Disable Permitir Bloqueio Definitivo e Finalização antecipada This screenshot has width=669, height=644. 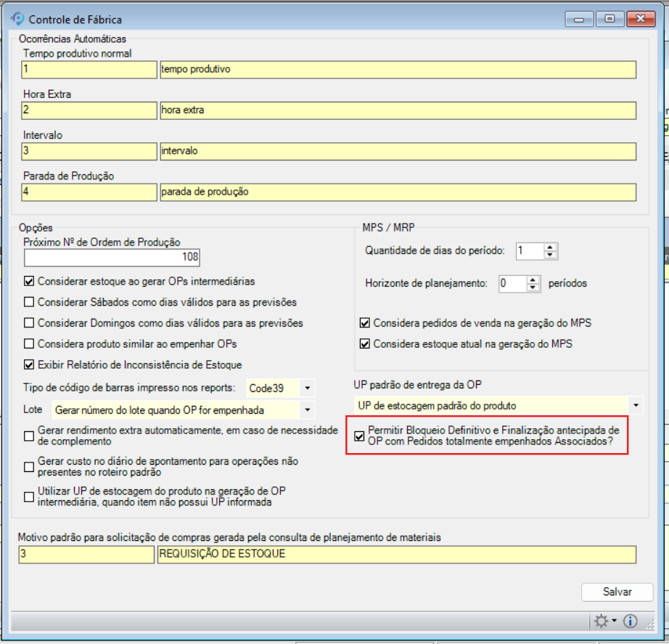[359, 436]
